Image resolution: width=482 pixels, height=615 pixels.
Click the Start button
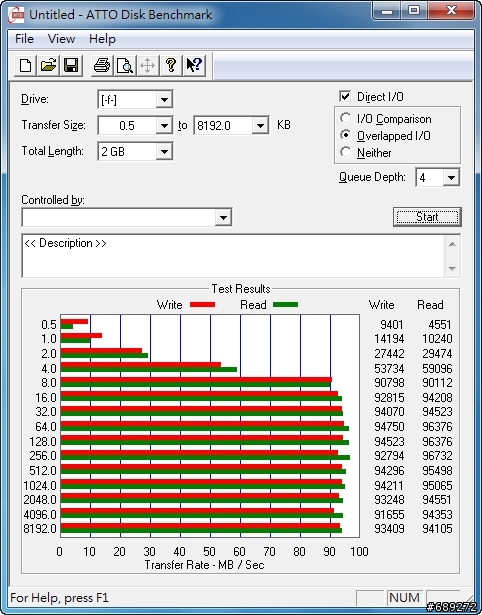coord(427,217)
